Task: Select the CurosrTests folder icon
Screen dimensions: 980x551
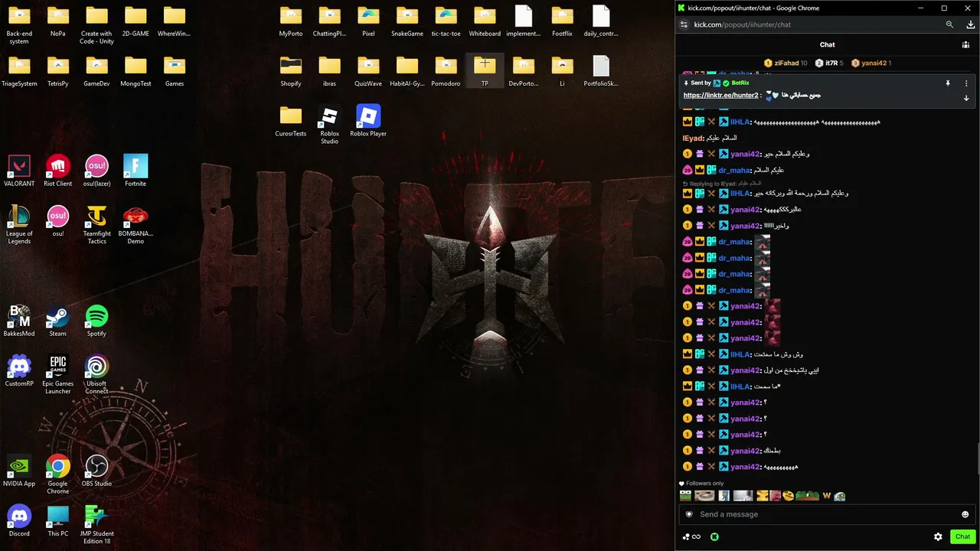Action: tap(291, 121)
